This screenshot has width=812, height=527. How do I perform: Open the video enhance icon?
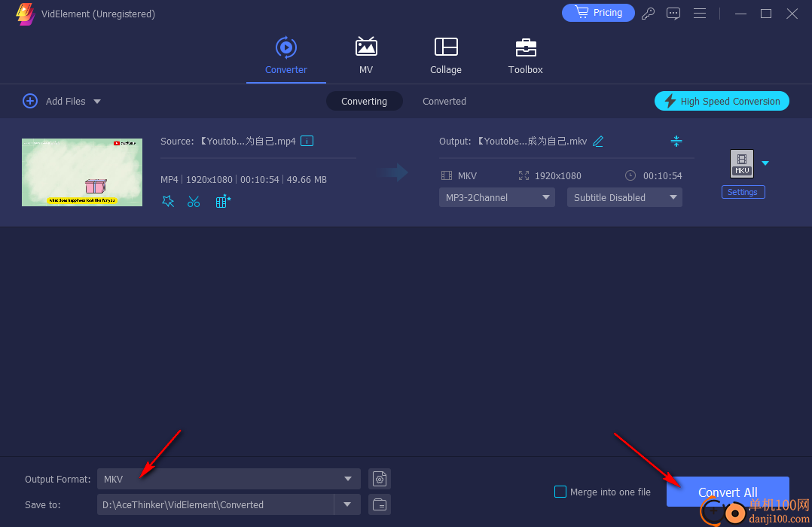point(223,201)
